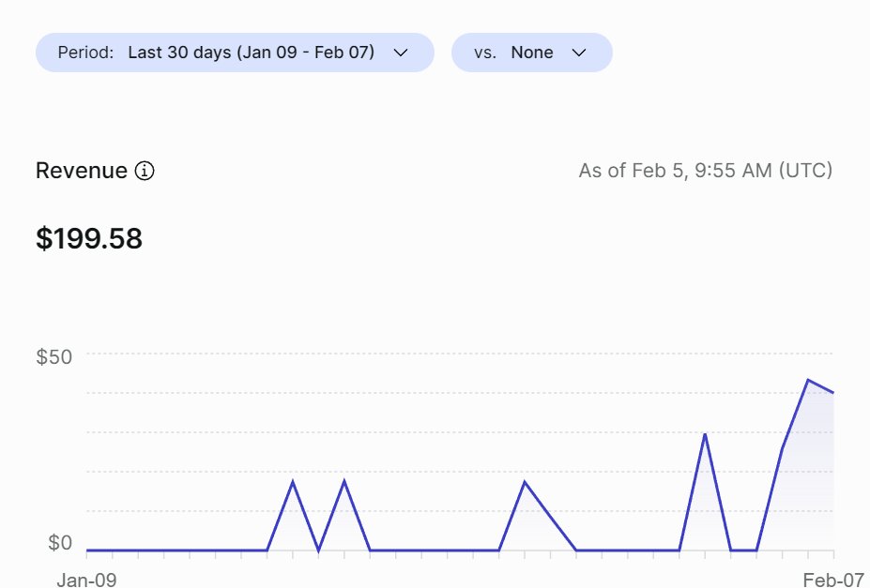
Task: Click the Revenue heading text
Action: [x=82, y=171]
